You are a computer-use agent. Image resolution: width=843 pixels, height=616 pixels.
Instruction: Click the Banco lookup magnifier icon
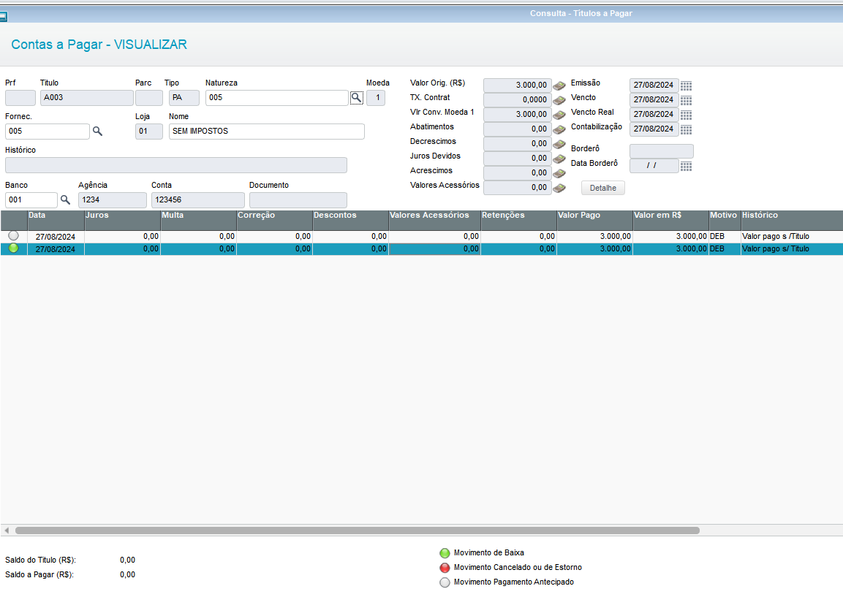65,200
